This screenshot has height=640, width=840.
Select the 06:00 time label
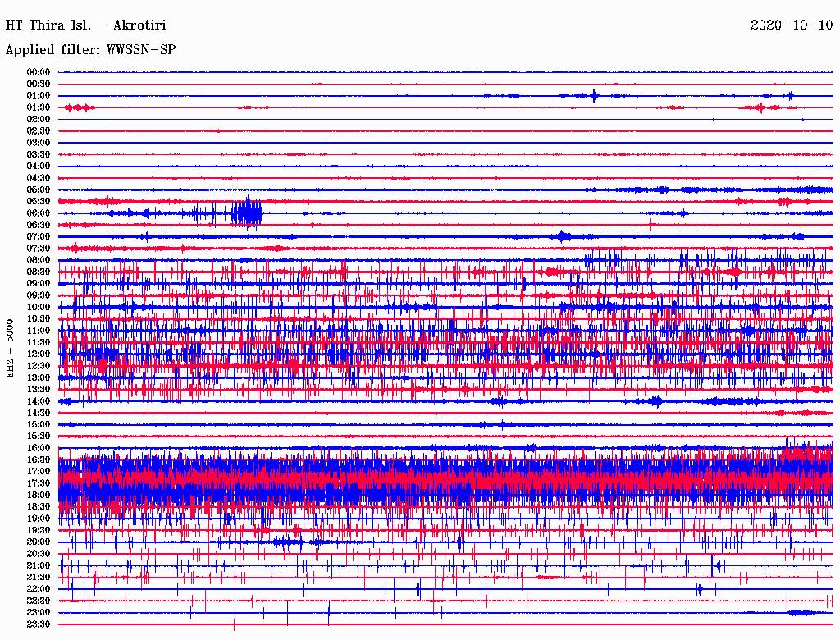coord(38,213)
